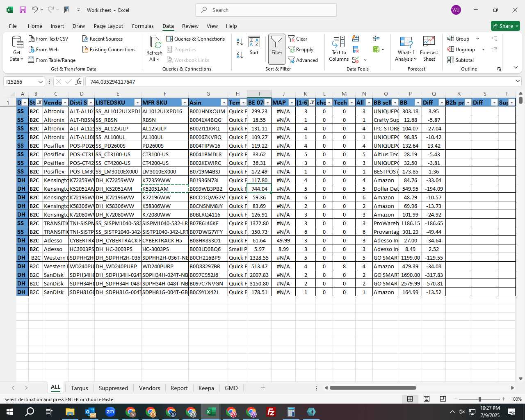Sort Z to A descending

(x=240, y=55)
